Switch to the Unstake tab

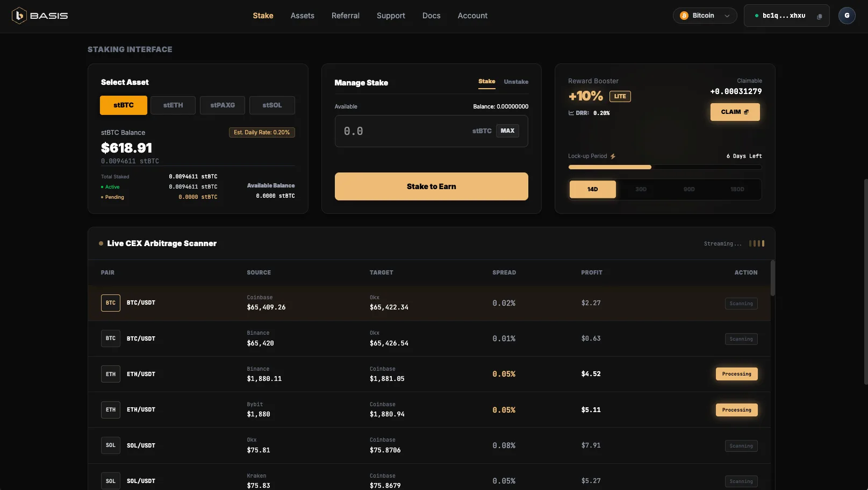tap(516, 82)
